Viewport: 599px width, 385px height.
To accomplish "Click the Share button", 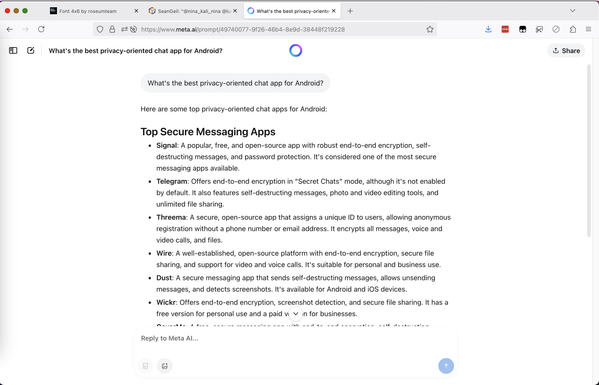I will pos(566,50).
